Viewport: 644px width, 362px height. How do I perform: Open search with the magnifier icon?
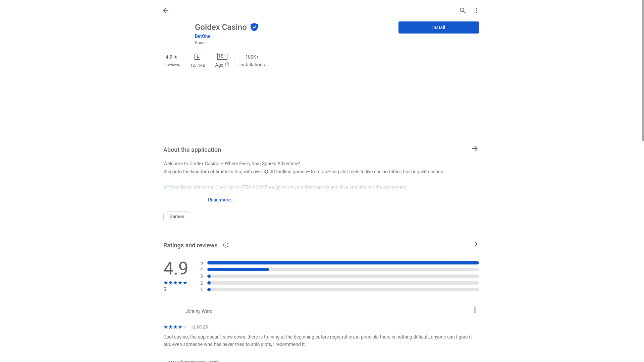coord(463,11)
